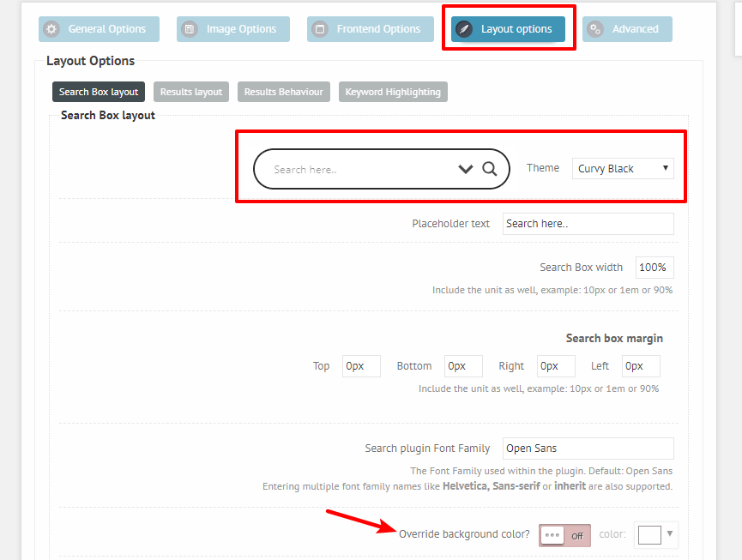Switch to the Results layout tab
The image size is (742, 560).
pyautogui.click(x=190, y=92)
